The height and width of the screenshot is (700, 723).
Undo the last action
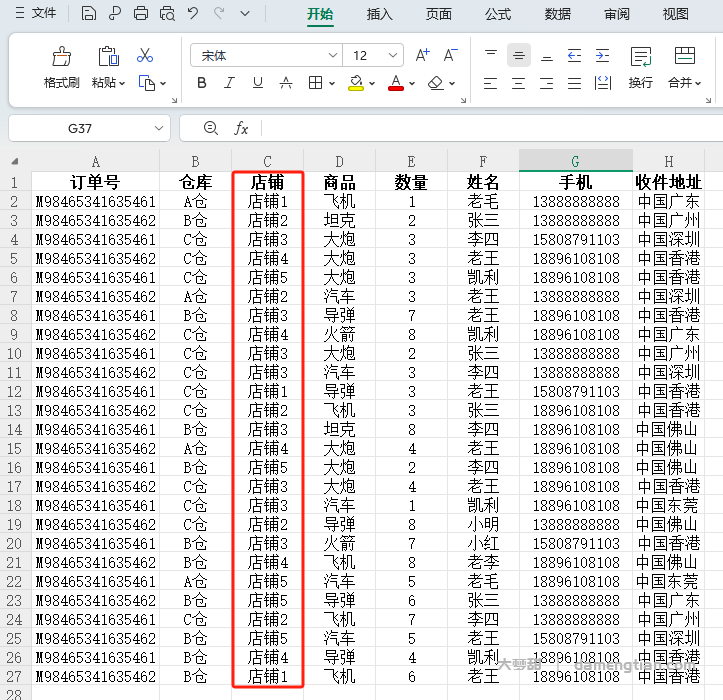193,13
